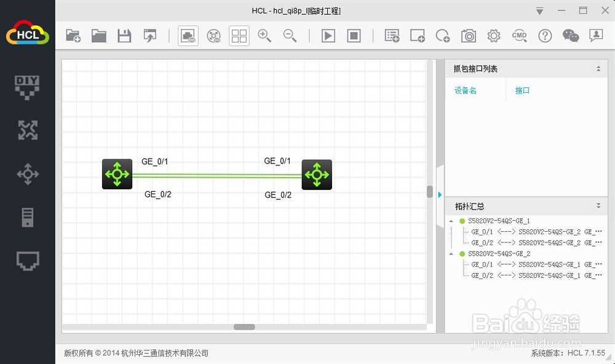Viewport: 615px width, 364px height.
Task: Take a topology screenshot with camera icon
Action: [469, 36]
